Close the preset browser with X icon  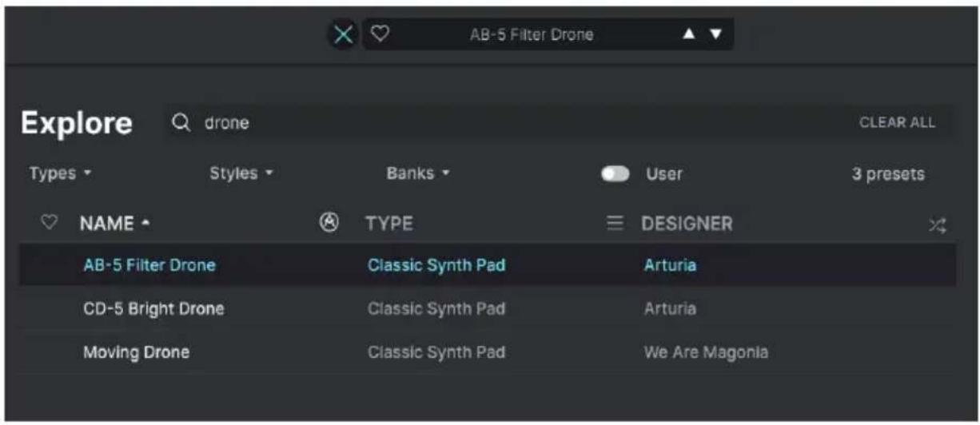pyautogui.click(x=343, y=34)
